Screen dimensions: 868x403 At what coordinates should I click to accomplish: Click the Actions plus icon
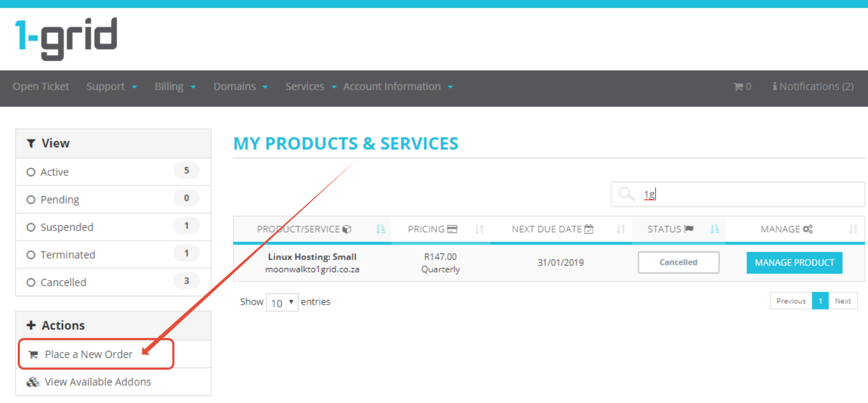[31, 325]
